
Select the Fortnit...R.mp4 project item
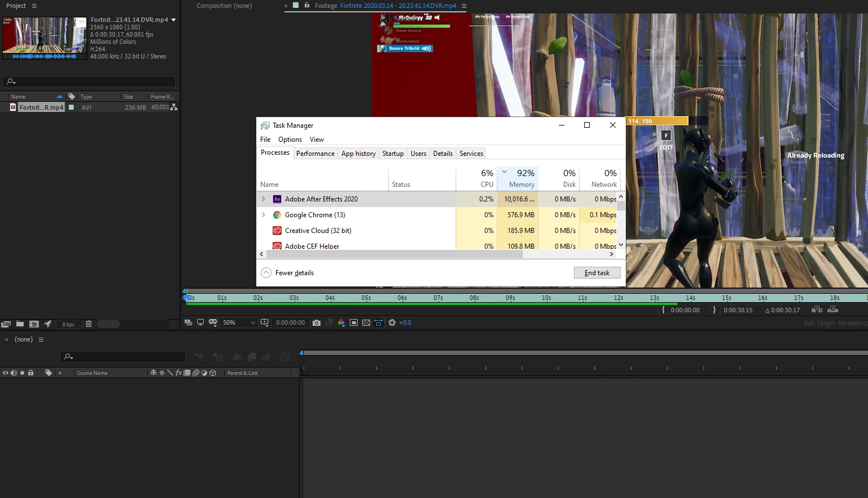[41, 107]
